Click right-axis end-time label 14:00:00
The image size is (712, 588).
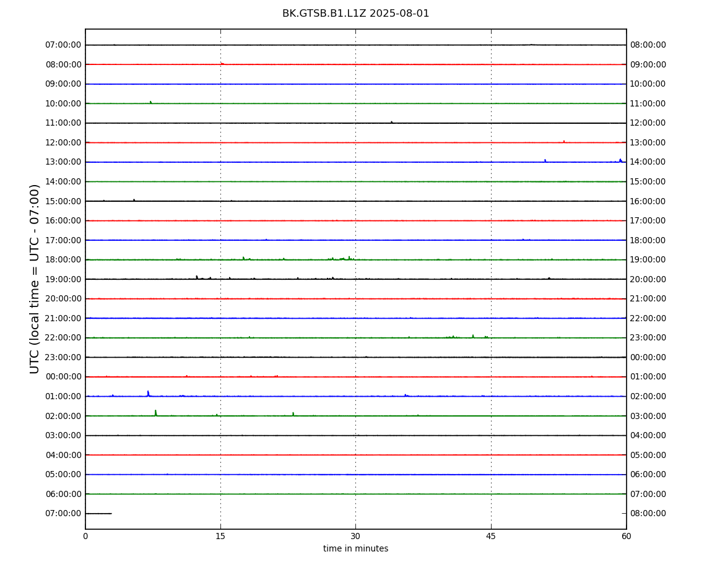pos(648,162)
